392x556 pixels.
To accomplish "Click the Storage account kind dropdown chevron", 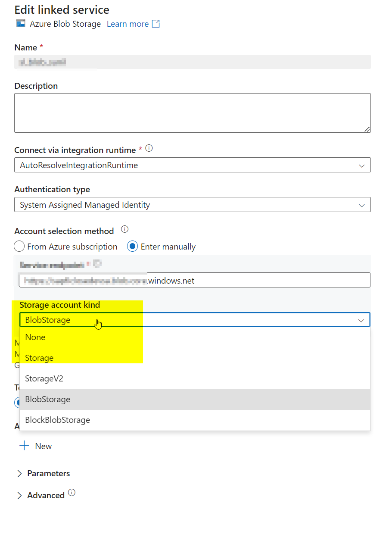I will pos(362,319).
